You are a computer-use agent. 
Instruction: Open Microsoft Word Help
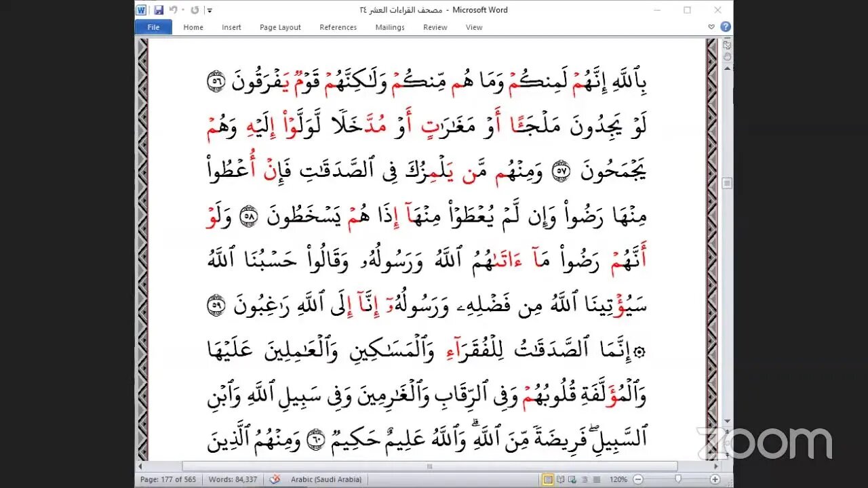pyautogui.click(x=726, y=27)
